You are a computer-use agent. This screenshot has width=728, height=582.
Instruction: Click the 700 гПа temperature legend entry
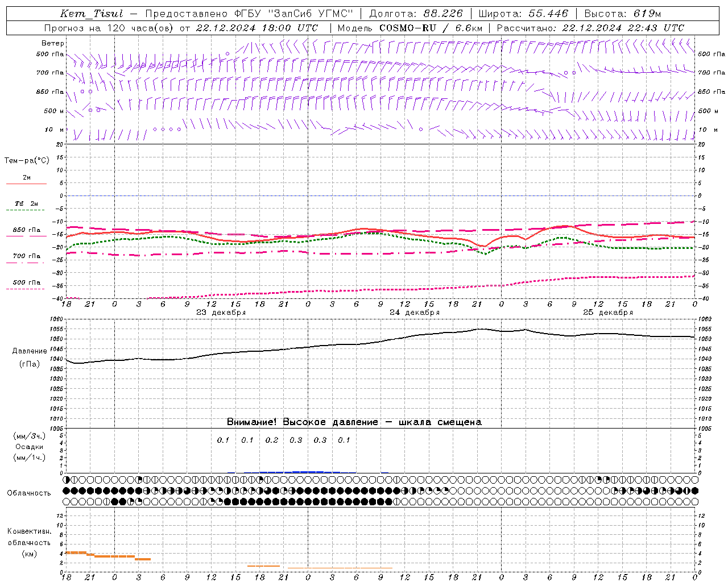[27, 256]
